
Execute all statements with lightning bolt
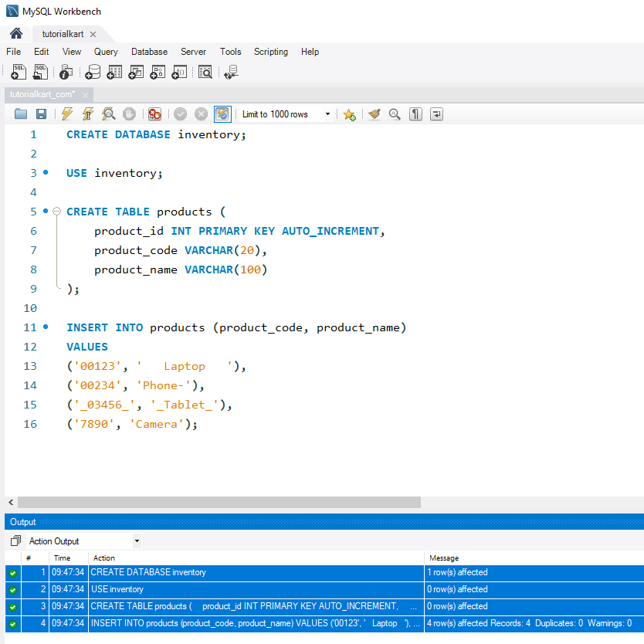pyautogui.click(x=67, y=114)
